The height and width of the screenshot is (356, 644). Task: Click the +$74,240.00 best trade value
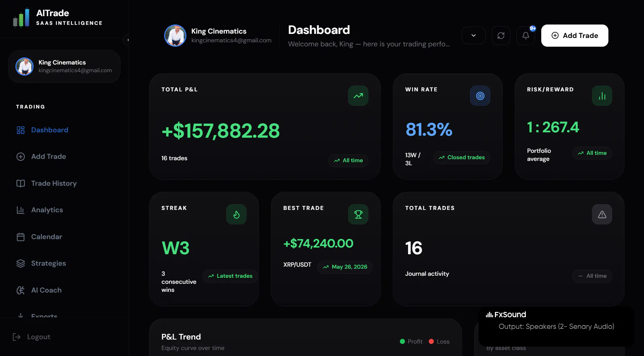pyautogui.click(x=318, y=243)
